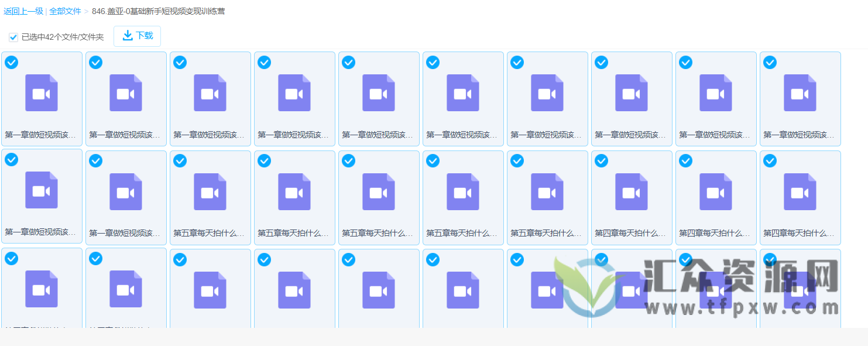Click the 第一章做短视频该 file name text
This screenshot has width=868, height=346.
tap(41, 133)
